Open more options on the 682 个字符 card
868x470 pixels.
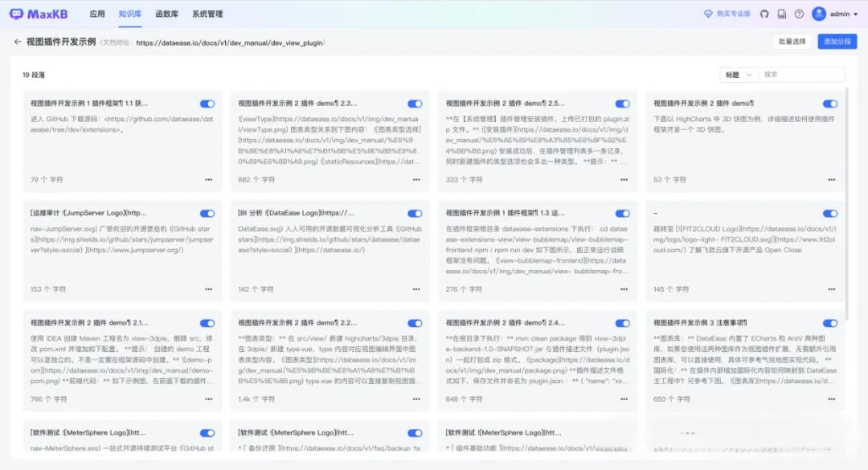pyautogui.click(x=416, y=179)
